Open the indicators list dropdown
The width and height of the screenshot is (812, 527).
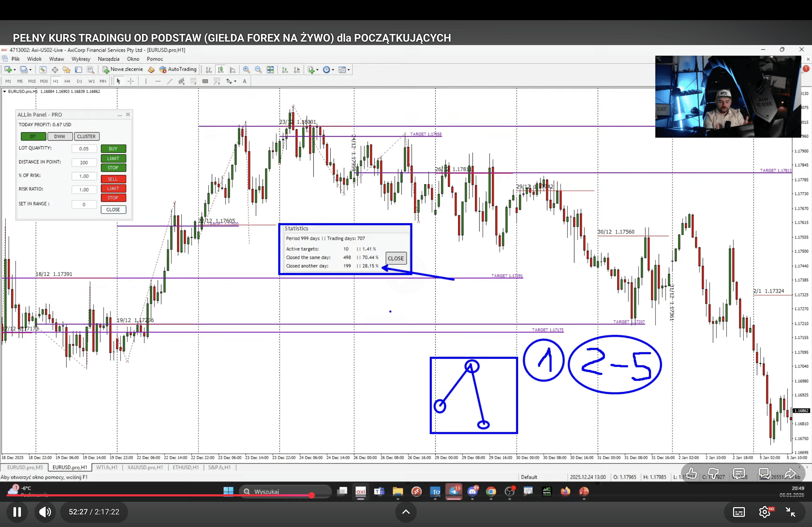[317, 70]
